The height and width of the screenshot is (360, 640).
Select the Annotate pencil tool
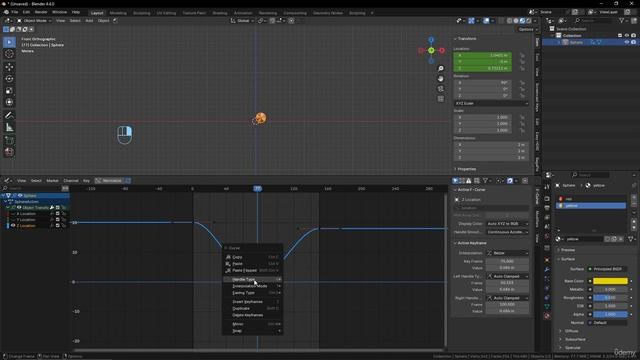pyautogui.click(x=9, y=116)
